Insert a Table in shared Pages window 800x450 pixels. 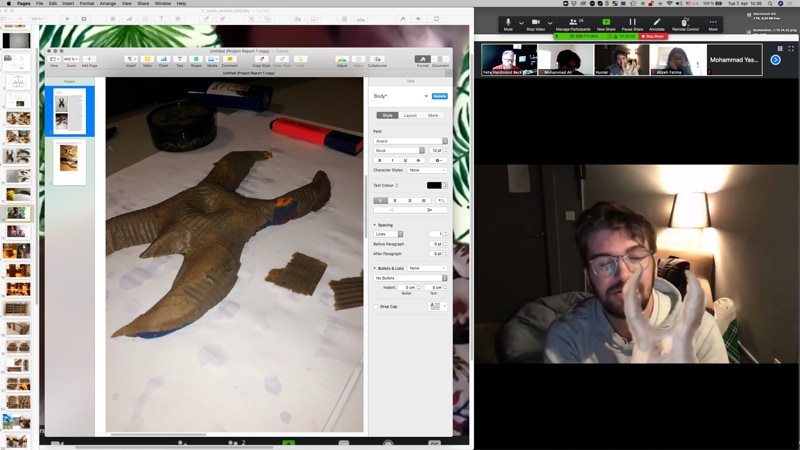147,61
